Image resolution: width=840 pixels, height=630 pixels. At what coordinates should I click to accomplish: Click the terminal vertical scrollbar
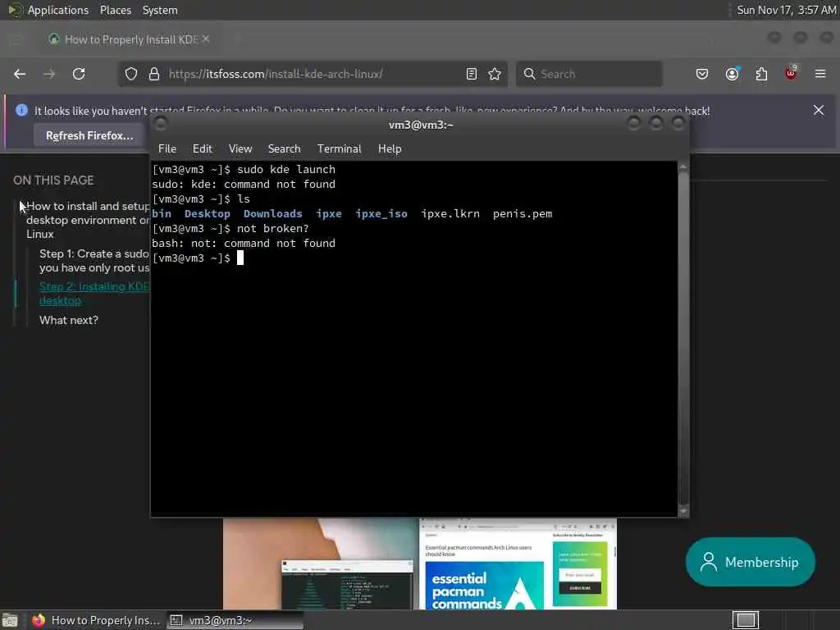pyautogui.click(x=683, y=339)
